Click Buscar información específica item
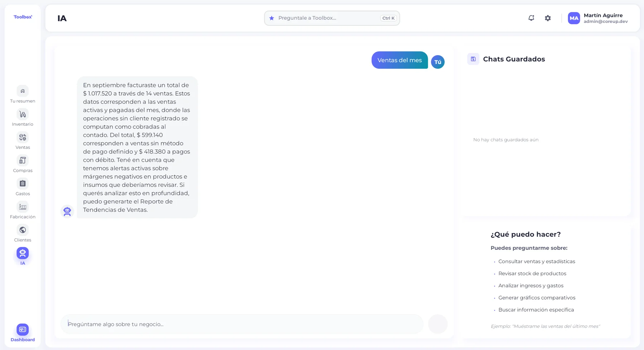The height and width of the screenshot is (350, 644). point(536,310)
